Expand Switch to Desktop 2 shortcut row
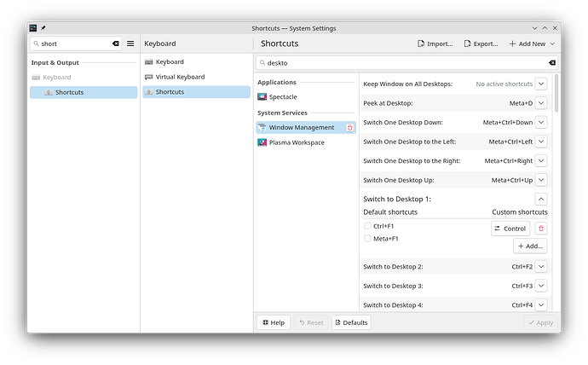Screen dimensions: 588x365 (x=541, y=267)
